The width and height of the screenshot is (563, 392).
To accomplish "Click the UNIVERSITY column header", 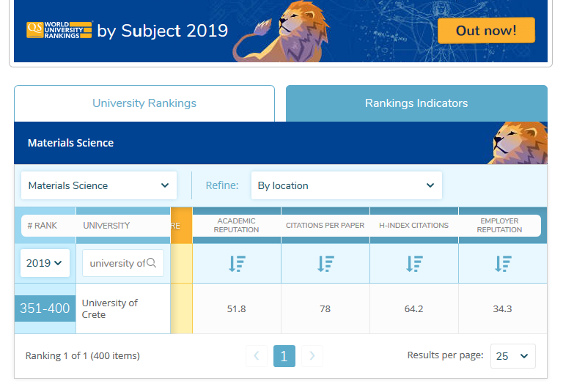I will pyautogui.click(x=106, y=226).
